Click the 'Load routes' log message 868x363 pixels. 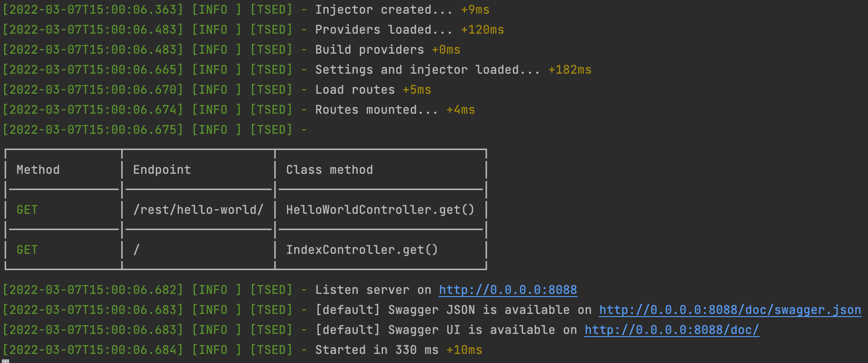click(355, 90)
